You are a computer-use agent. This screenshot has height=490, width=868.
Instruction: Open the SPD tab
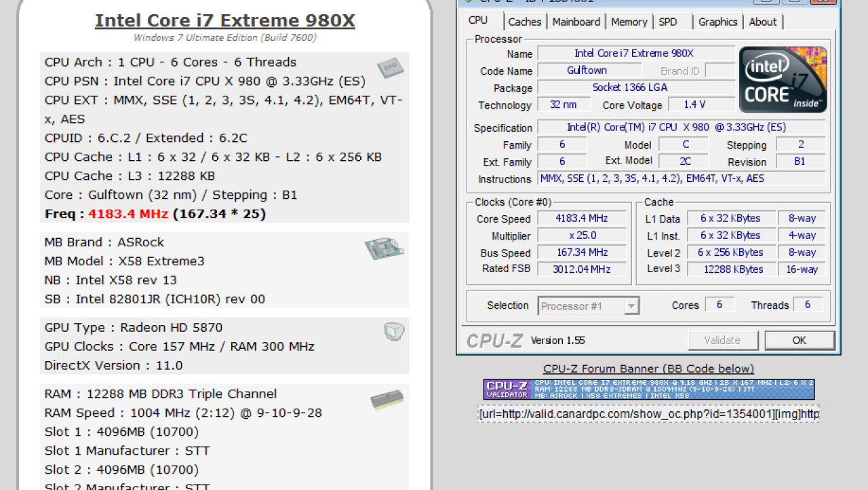point(668,22)
